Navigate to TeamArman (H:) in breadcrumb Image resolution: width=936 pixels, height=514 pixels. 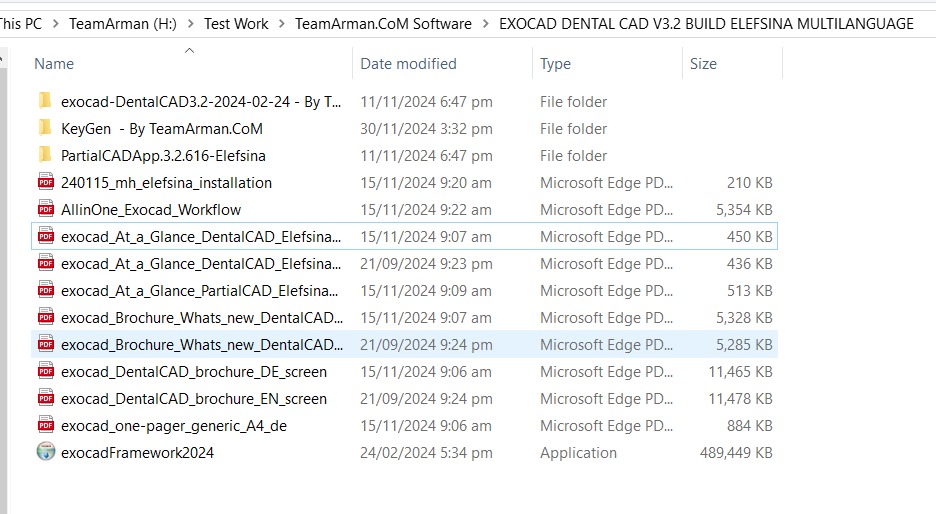click(x=123, y=24)
